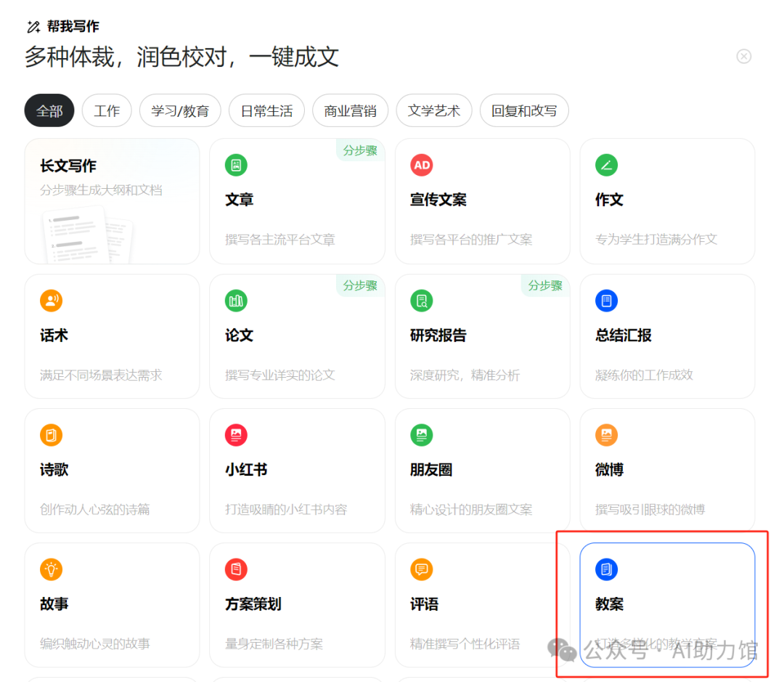Image resolution: width=784 pixels, height=682 pixels.
Task: Open the 评语 card title
Action: [x=424, y=604]
